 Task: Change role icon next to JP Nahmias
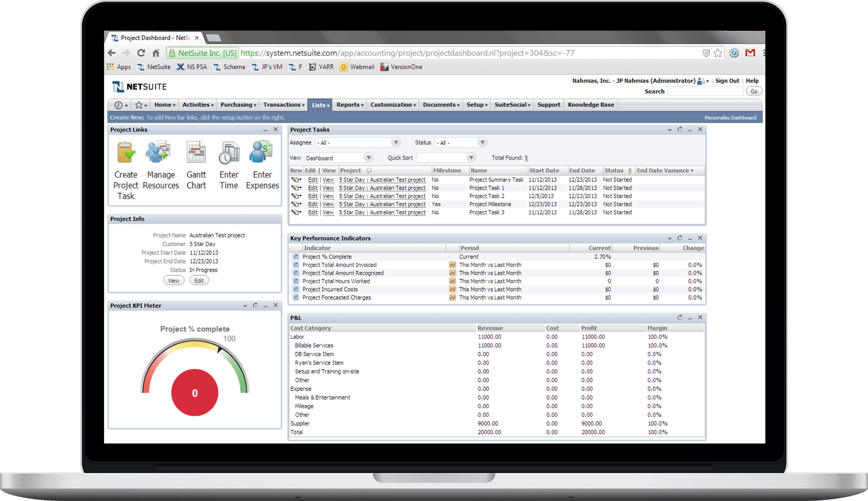coord(703,81)
